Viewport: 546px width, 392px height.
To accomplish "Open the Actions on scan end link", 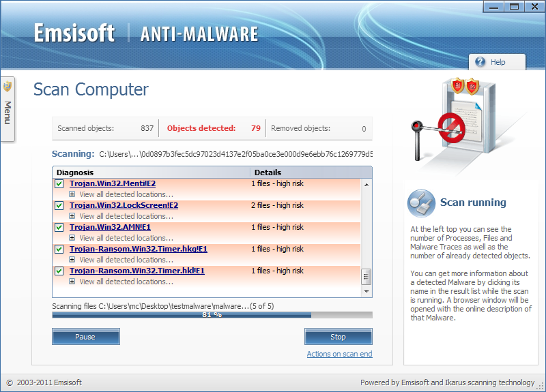I will point(339,354).
